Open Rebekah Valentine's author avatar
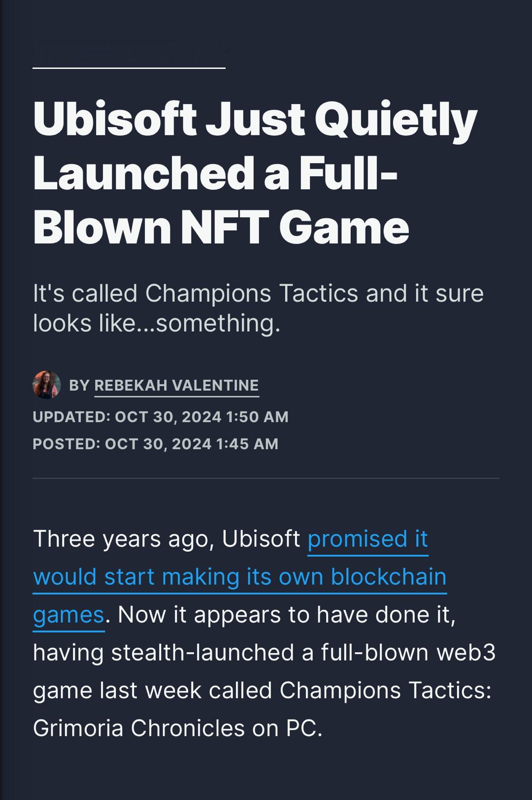The image size is (532, 800). (x=47, y=385)
